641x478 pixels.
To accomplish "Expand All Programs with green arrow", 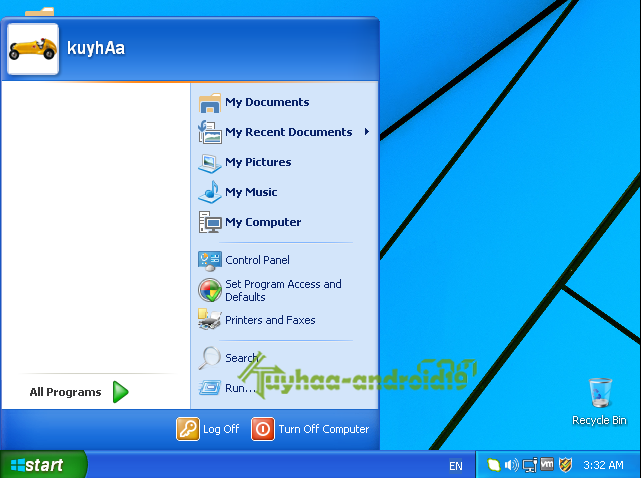I will coord(121,392).
